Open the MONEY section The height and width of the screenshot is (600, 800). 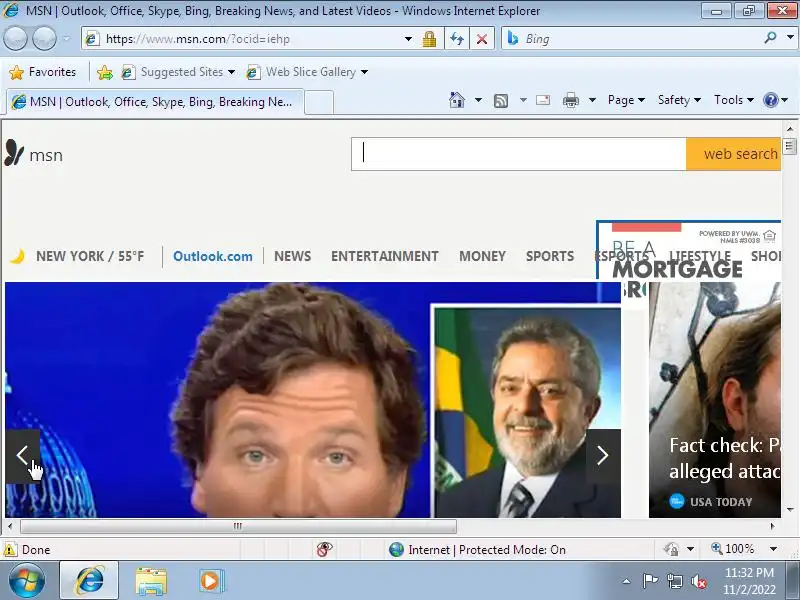(x=482, y=256)
